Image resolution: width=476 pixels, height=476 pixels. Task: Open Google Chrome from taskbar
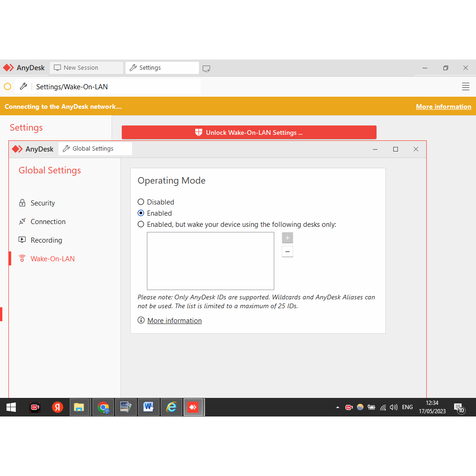103,407
